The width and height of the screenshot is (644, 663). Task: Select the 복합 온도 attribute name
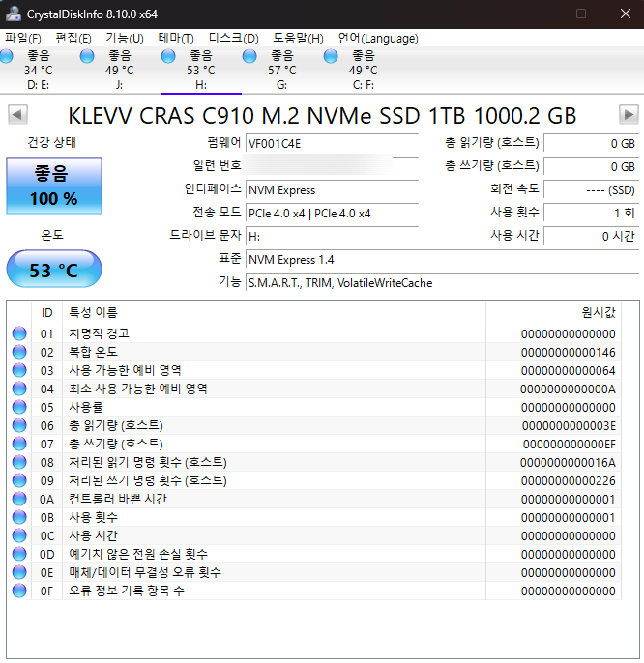point(93,352)
